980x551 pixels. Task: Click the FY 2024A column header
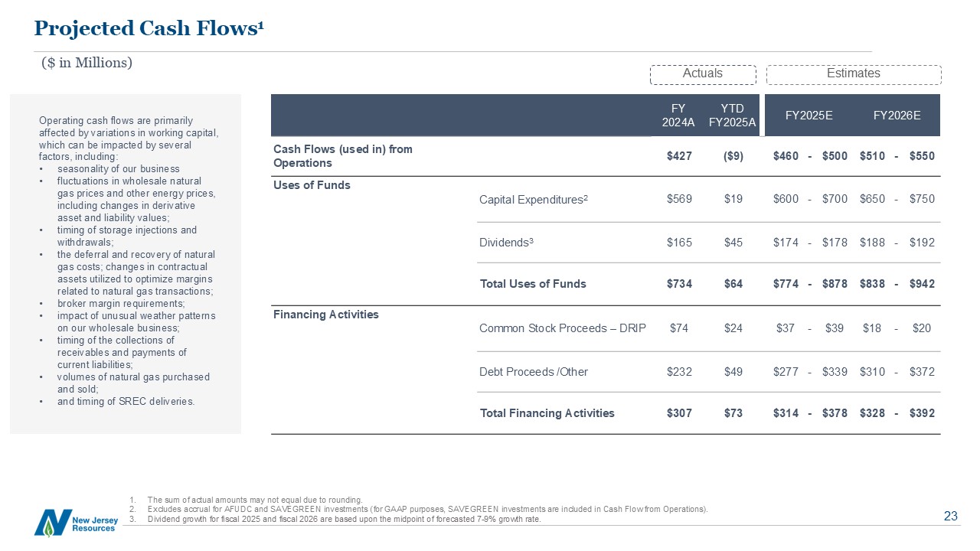[x=678, y=115]
